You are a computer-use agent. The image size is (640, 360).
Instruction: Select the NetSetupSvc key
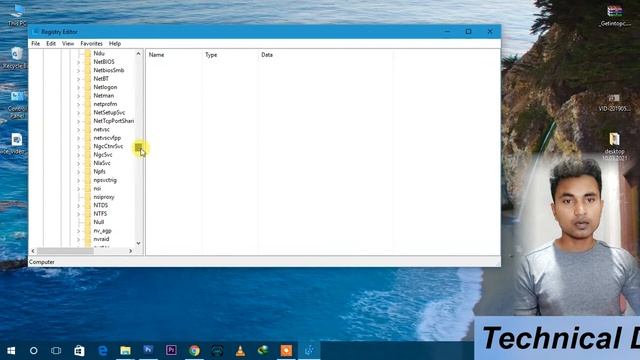tap(109, 112)
